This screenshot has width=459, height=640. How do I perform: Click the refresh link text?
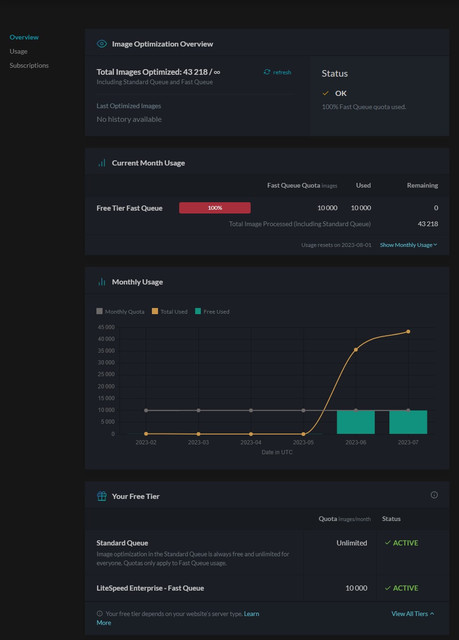coord(282,72)
